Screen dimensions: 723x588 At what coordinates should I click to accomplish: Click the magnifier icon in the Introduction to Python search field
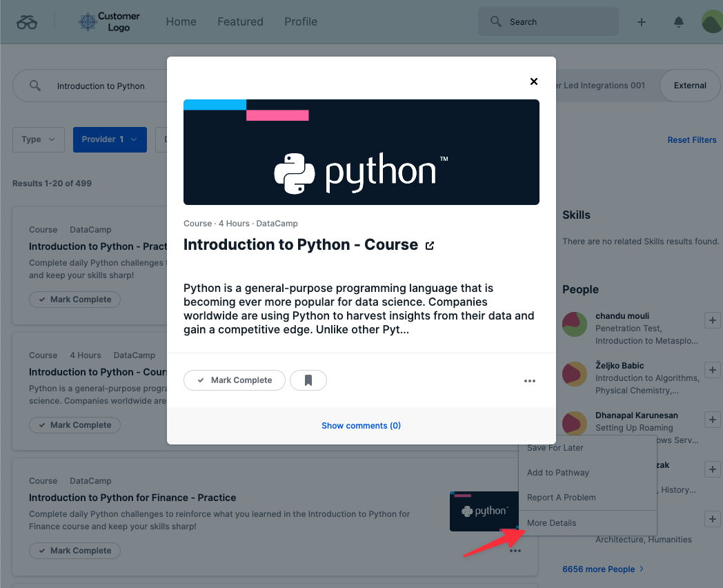coord(35,86)
